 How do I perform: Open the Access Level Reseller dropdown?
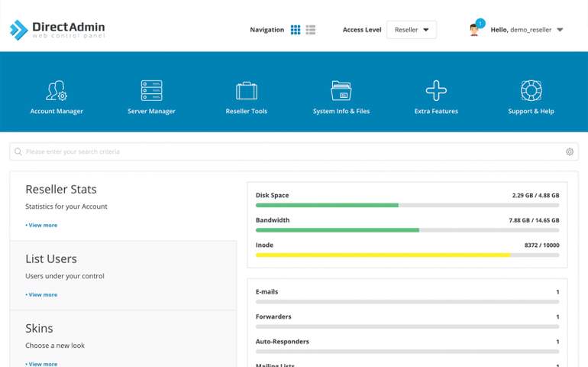(412, 30)
